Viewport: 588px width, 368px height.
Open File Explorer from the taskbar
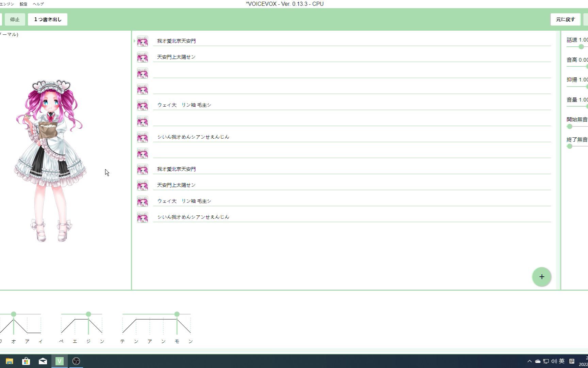point(10,361)
